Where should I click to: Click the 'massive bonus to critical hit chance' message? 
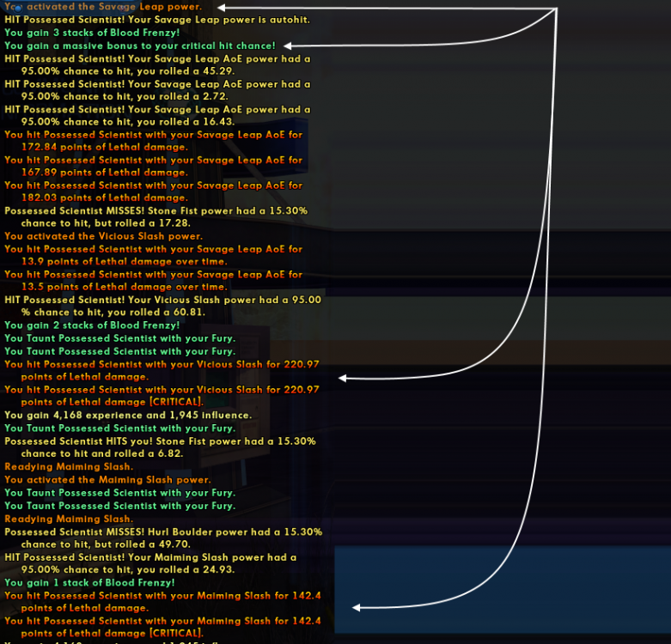pyautogui.click(x=140, y=46)
